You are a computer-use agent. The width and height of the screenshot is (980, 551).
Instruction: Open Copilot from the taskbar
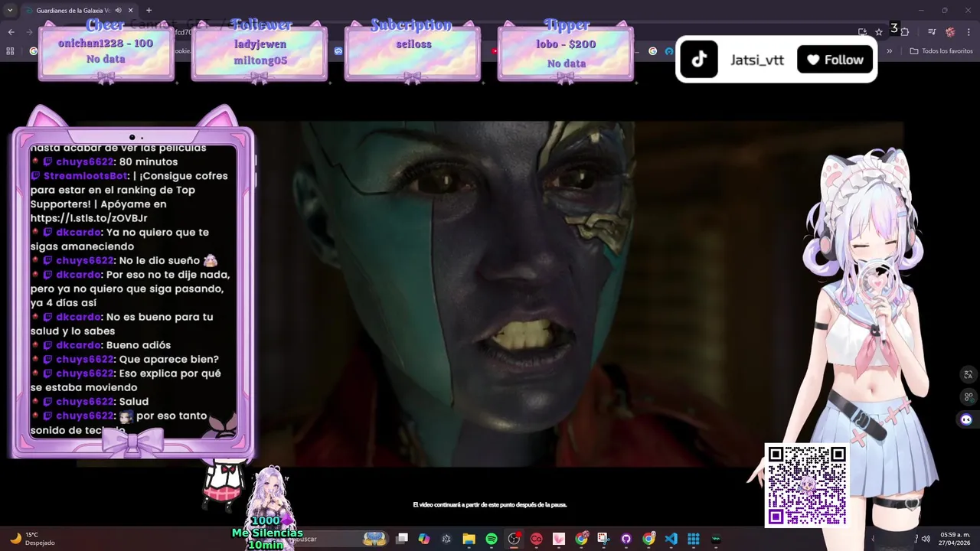click(x=424, y=539)
